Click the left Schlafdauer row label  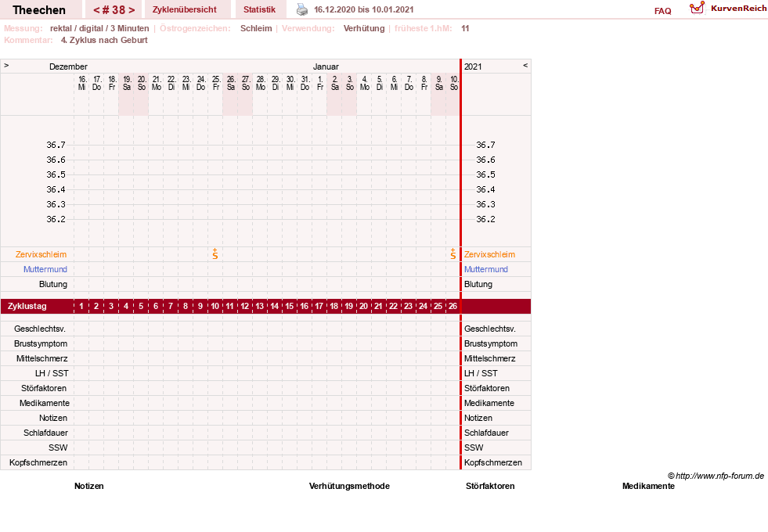(x=45, y=433)
